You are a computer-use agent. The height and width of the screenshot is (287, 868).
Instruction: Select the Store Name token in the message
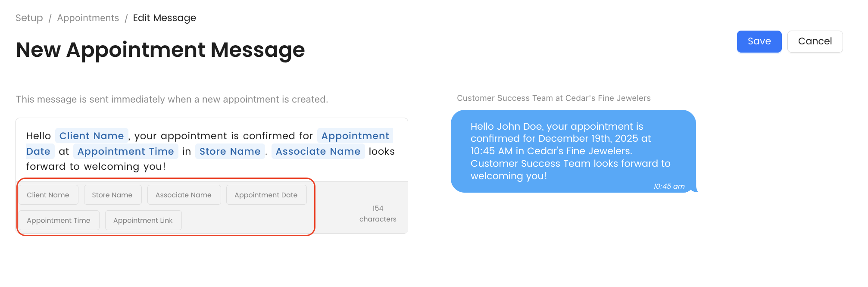point(230,151)
